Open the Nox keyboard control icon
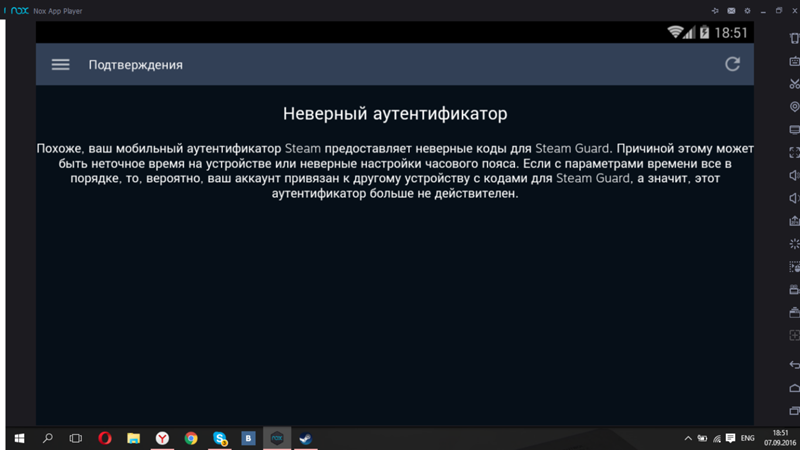Screen dimensions: 800x450 [794, 61]
